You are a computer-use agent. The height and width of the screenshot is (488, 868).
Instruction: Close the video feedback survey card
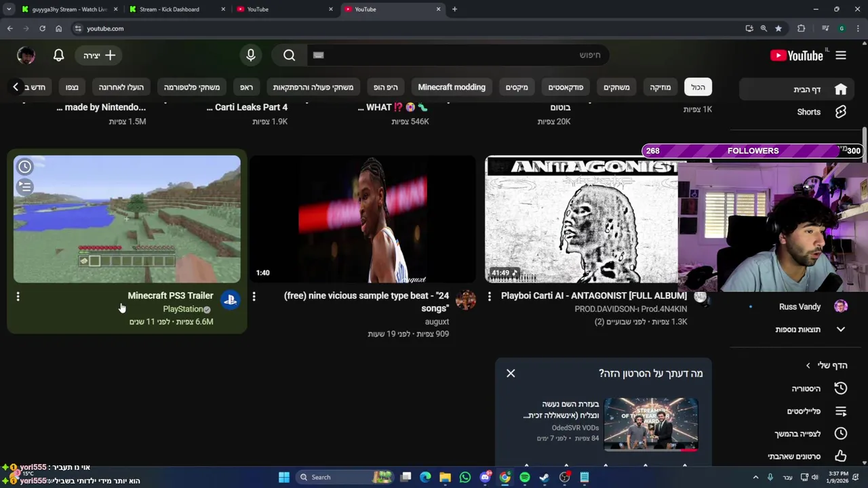[511, 373]
